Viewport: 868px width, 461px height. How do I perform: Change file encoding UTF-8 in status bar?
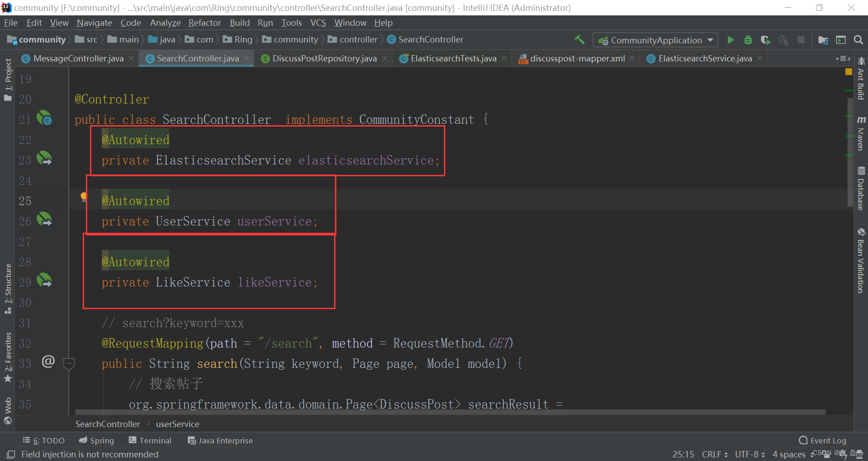click(x=750, y=454)
